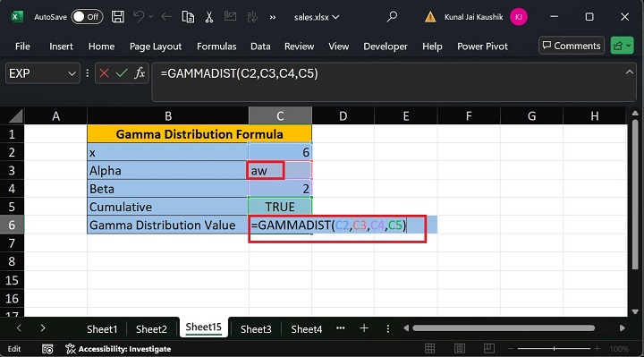Image resolution: width=644 pixels, height=357 pixels.
Task: Open the Formulas ribbon tab
Action: pos(216,47)
